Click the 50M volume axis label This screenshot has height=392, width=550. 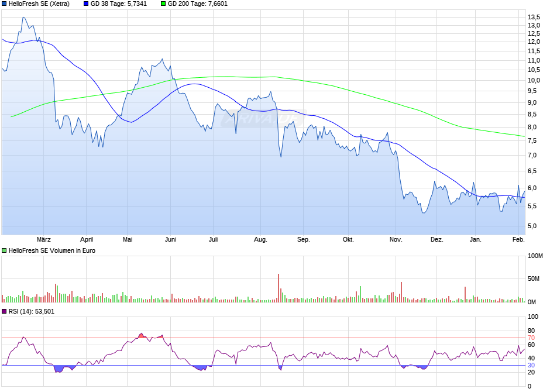pyautogui.click(x=534, y=278)
